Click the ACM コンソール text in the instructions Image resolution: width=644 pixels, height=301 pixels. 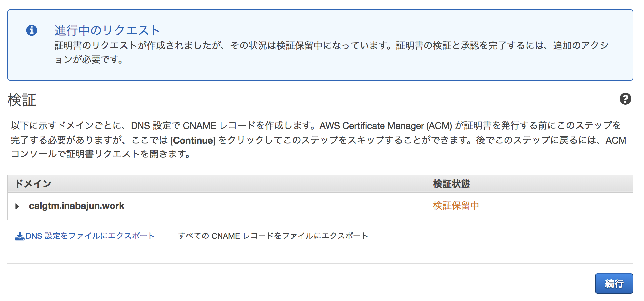pyautogui.click(x=616, y=140)
